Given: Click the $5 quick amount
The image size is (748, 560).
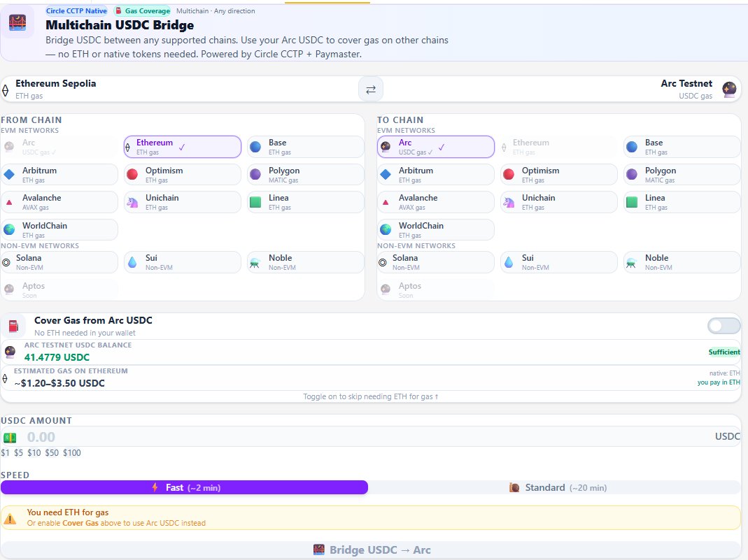Looking at the screenshot, I should tap(19, 453).
